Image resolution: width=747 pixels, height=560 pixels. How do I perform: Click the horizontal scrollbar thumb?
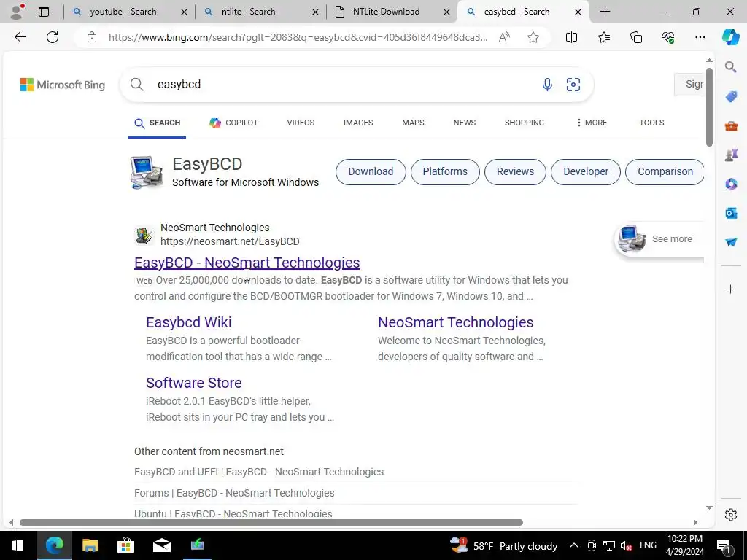coord(271,522)
